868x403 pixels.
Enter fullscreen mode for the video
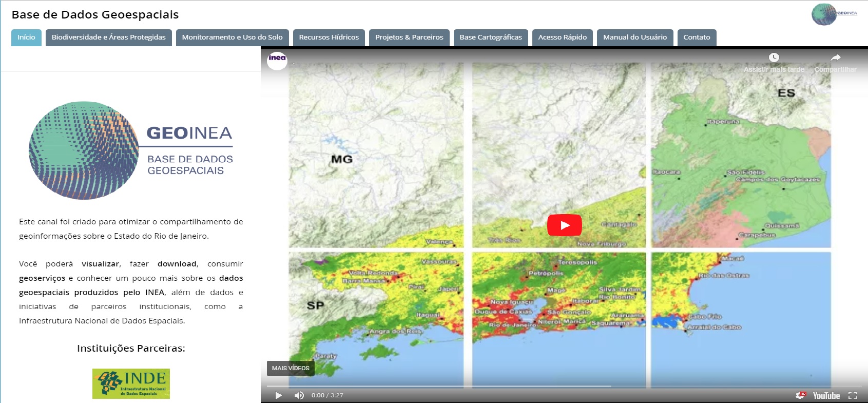tap(853, 395)
